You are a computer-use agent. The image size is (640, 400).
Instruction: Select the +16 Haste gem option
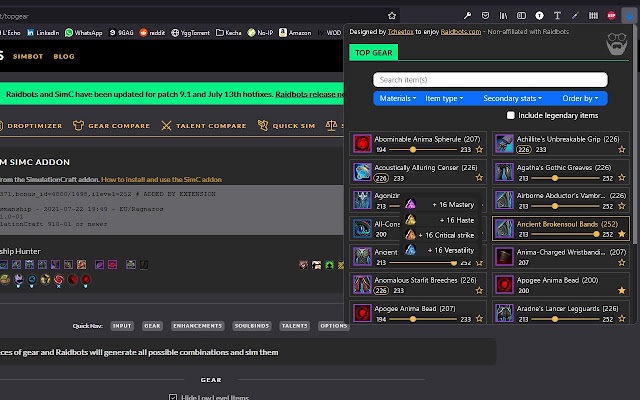pyautogui.click(x=441, y=220)
